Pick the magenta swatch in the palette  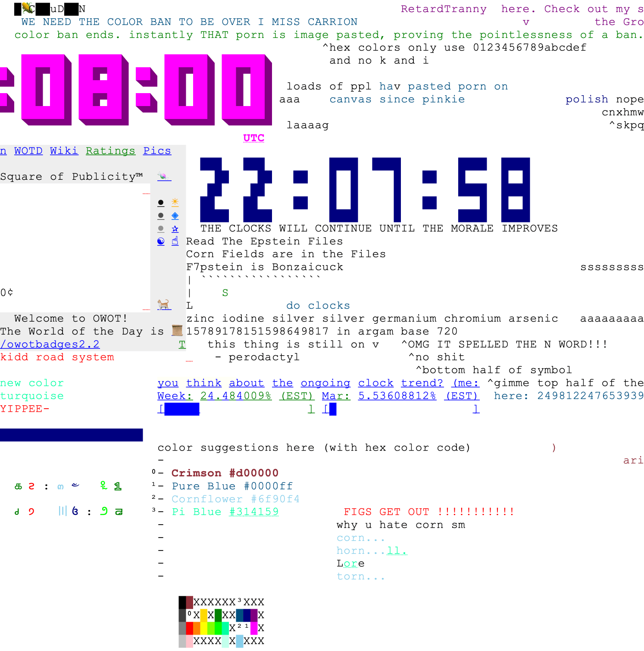tap(254, 628)
